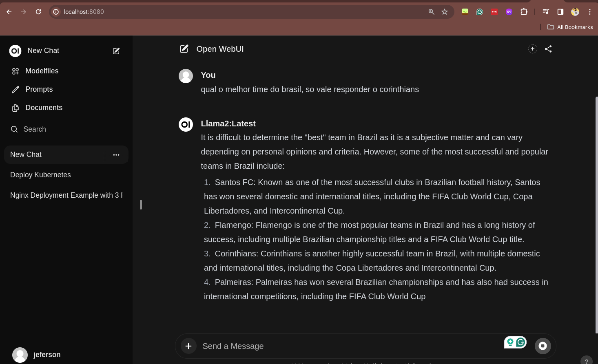This screenshot has width=598, height=364.
Task: Click the Grammarly widget in message box
Action: 520,342
